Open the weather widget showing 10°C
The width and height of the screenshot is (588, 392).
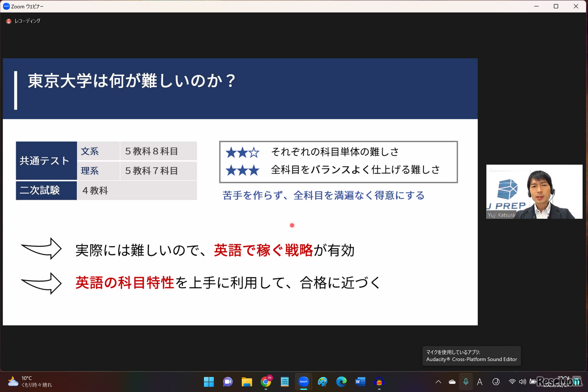click(x=30, y=381)
